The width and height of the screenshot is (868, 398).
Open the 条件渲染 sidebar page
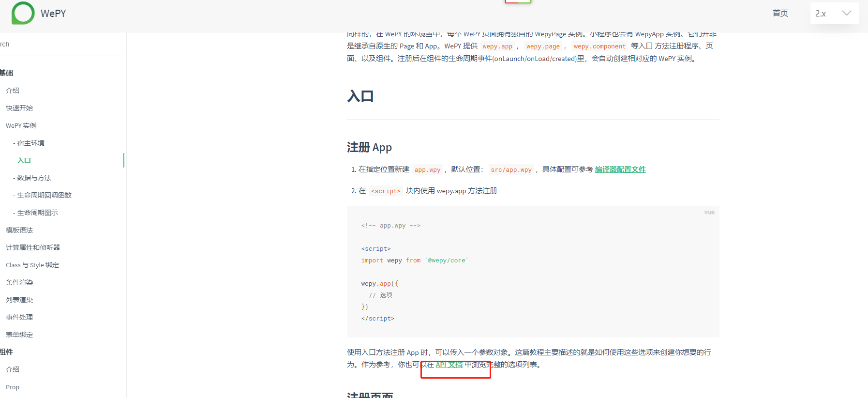click(x=19, y=282)
